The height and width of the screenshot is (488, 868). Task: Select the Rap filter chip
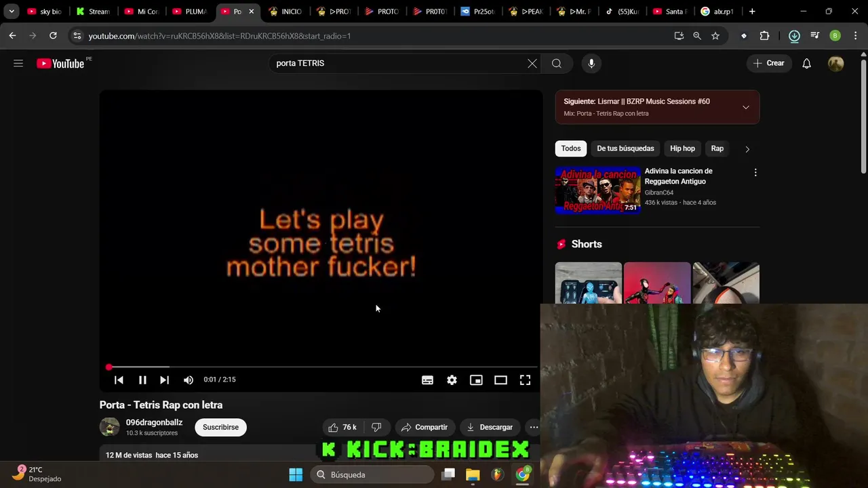pos(717,148)
